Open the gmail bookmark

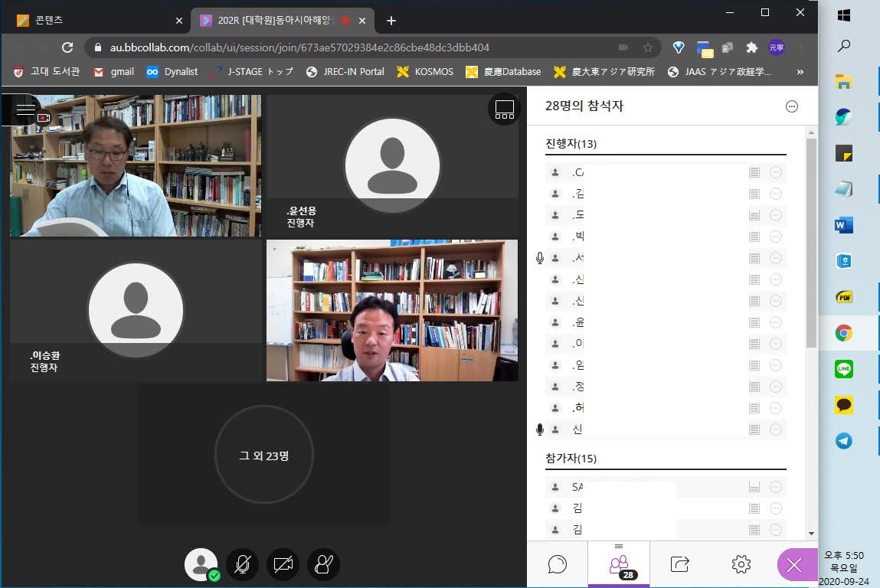[x=113, y=72]
